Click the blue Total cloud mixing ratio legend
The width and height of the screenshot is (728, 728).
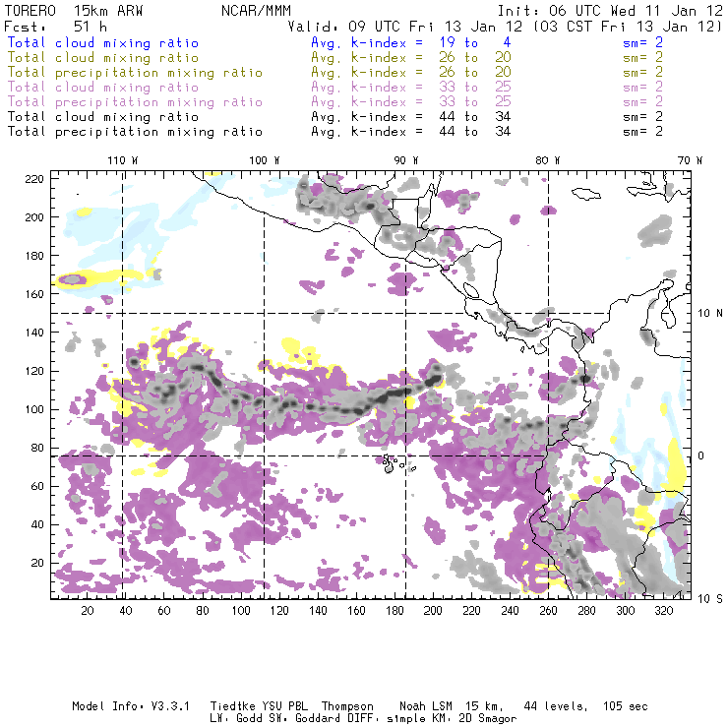tap(102, 43)
